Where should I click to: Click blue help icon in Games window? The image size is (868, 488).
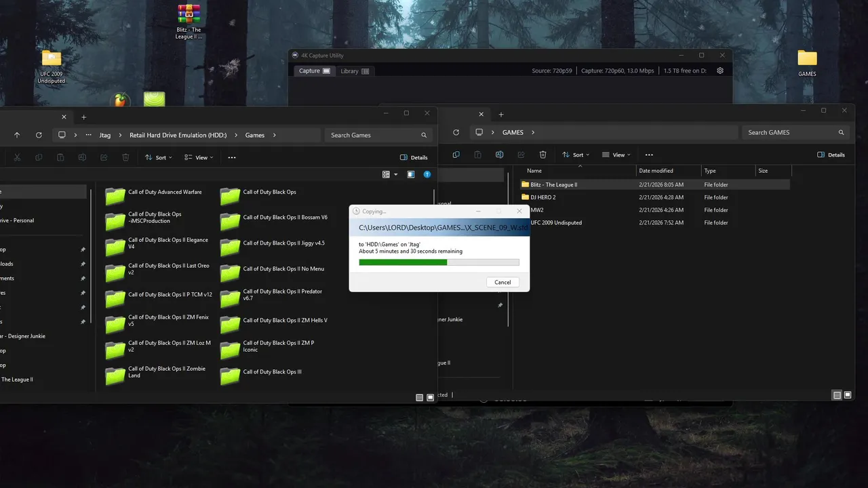coord(427,174)
